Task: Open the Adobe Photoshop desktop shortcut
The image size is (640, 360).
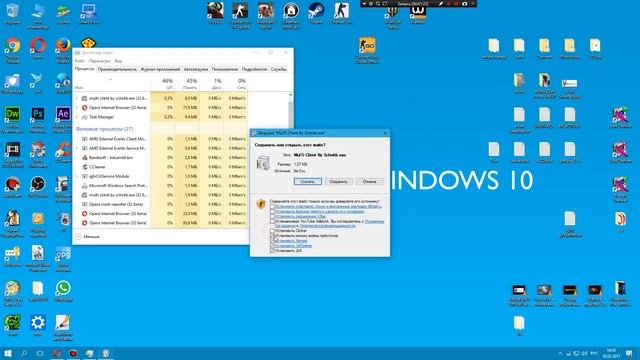Action: point(38,118)
